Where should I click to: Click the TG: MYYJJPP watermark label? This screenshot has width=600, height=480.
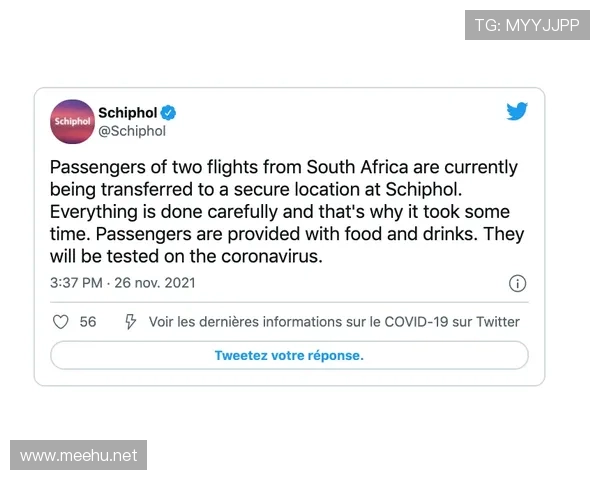(x=527, y=25)
